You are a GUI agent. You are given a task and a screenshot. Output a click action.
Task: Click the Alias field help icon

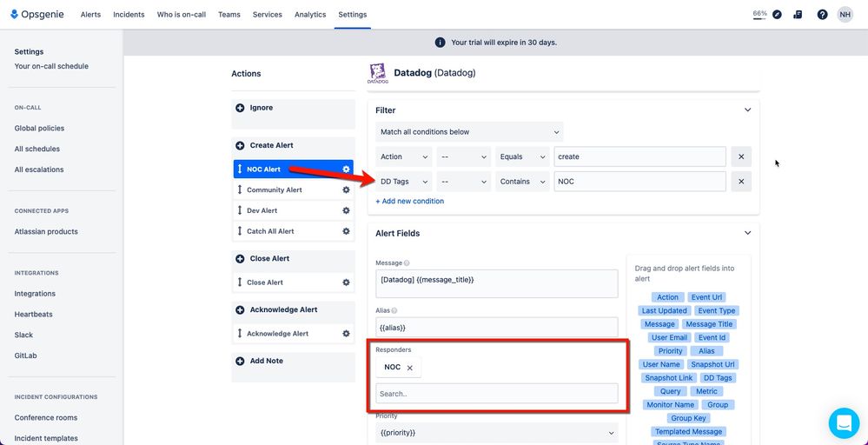(x=394, y=311)
